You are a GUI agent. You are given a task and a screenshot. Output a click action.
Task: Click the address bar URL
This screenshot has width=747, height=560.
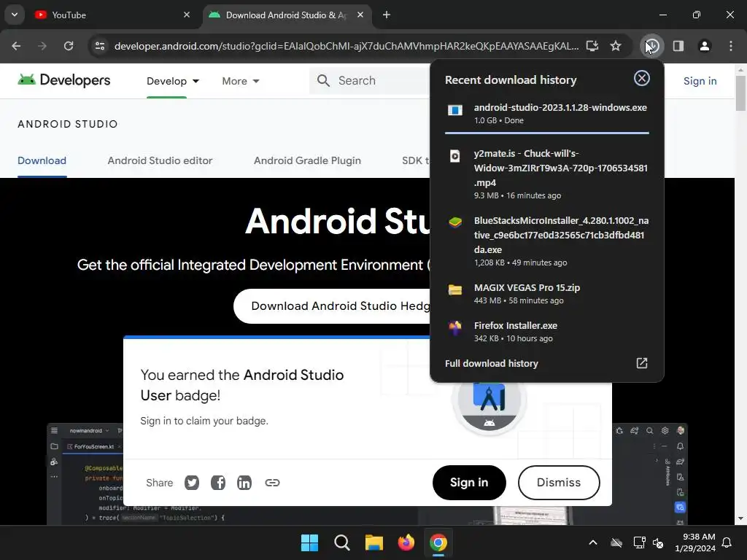click(347, 46)
